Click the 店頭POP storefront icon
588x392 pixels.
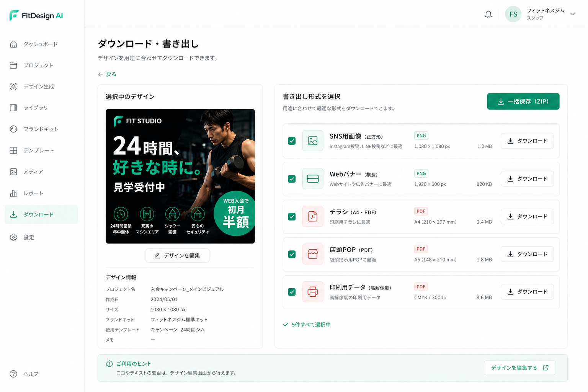click(313, 254)
